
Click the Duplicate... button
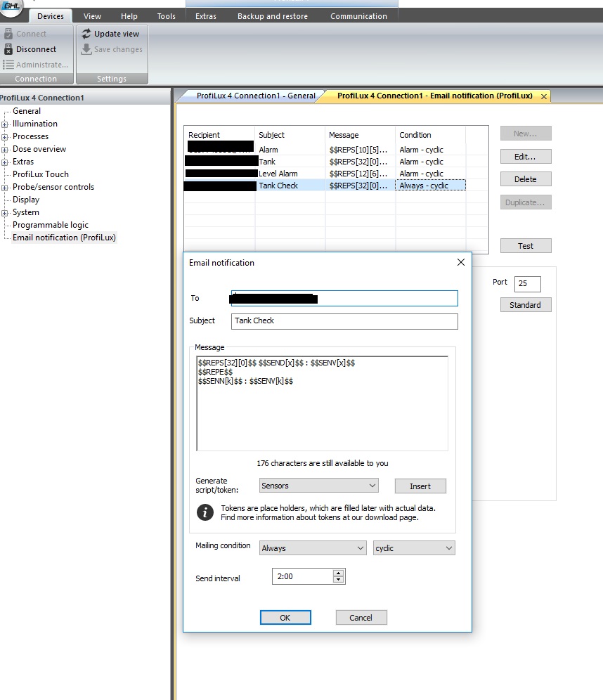click(x=525, y=202)
